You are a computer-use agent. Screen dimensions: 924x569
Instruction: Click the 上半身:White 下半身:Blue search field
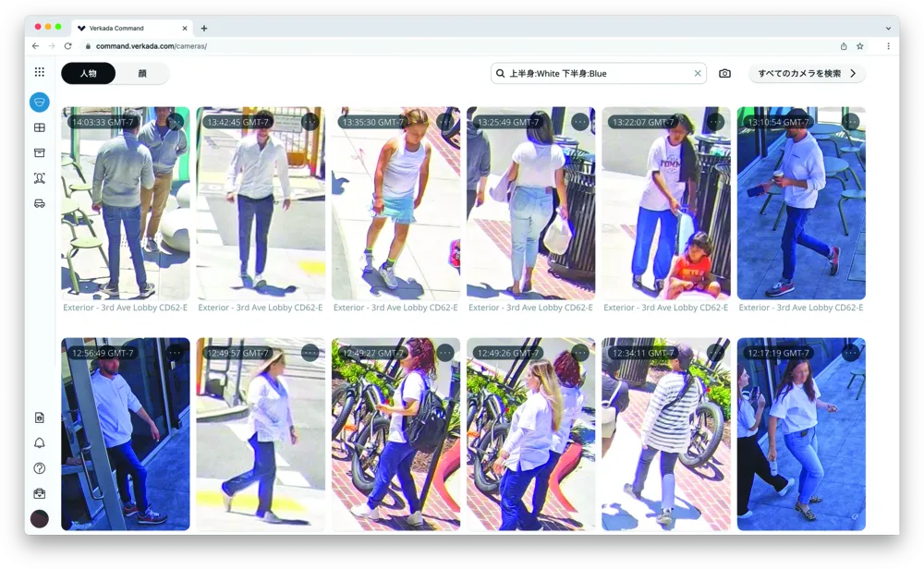point(596,73)
